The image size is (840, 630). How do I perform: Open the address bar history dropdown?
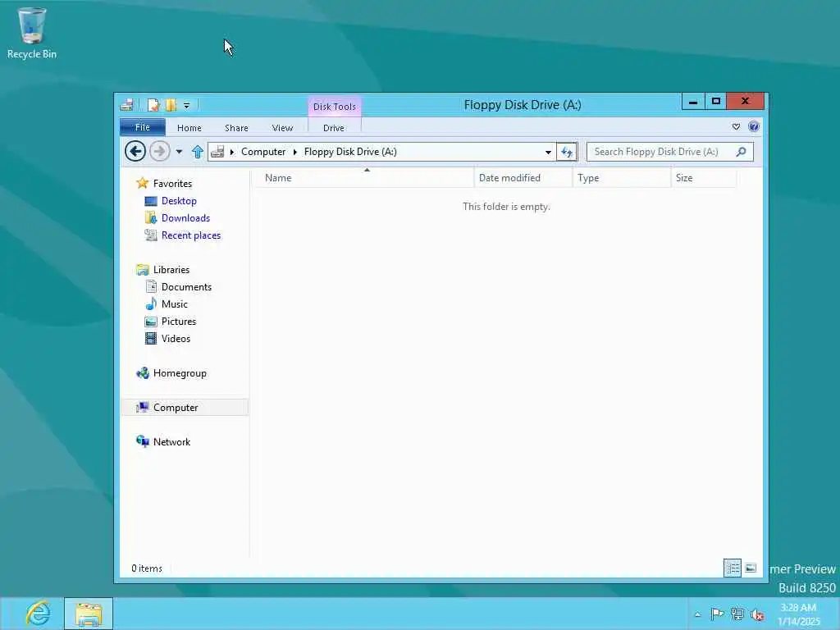(x=548, y=152)
